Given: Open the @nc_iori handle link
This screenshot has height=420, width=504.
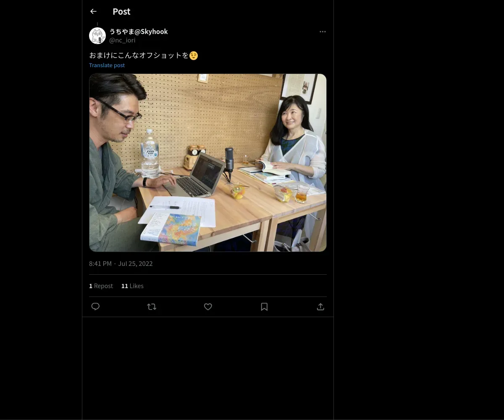Looking at the screenshot, I should click(122, 40).
